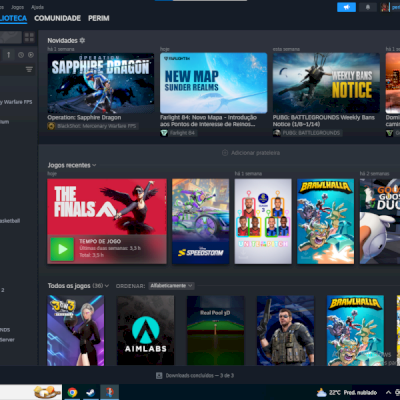Select Brawlhalla cover in Todos os jogos
Screen dimensions: 400x400
(x=355, y=330)
